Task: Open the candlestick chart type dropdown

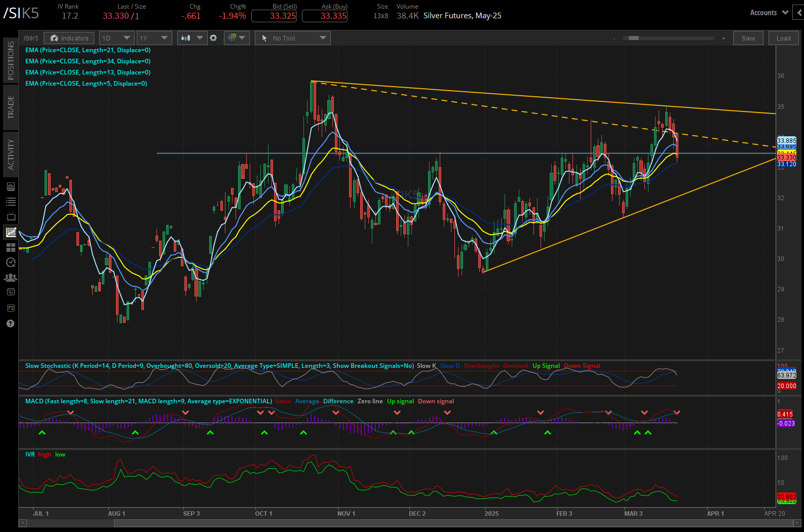Action: [x=192, y=38]
